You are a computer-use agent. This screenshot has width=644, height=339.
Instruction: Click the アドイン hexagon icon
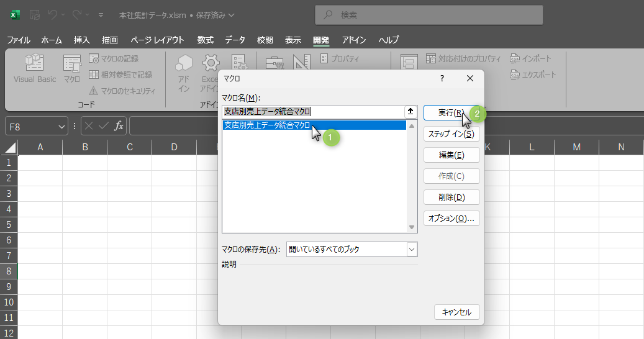pos(184,63)
